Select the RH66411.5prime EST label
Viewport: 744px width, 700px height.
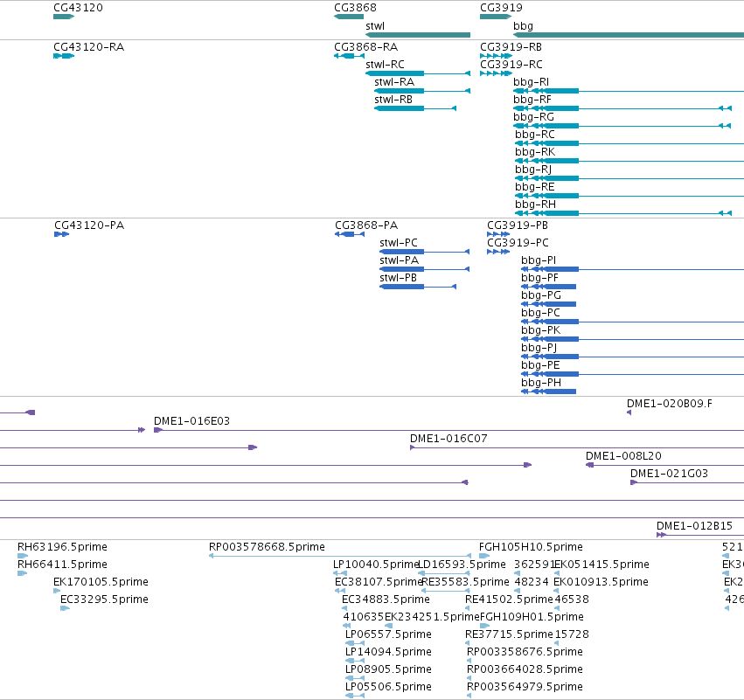click(62, 565)
